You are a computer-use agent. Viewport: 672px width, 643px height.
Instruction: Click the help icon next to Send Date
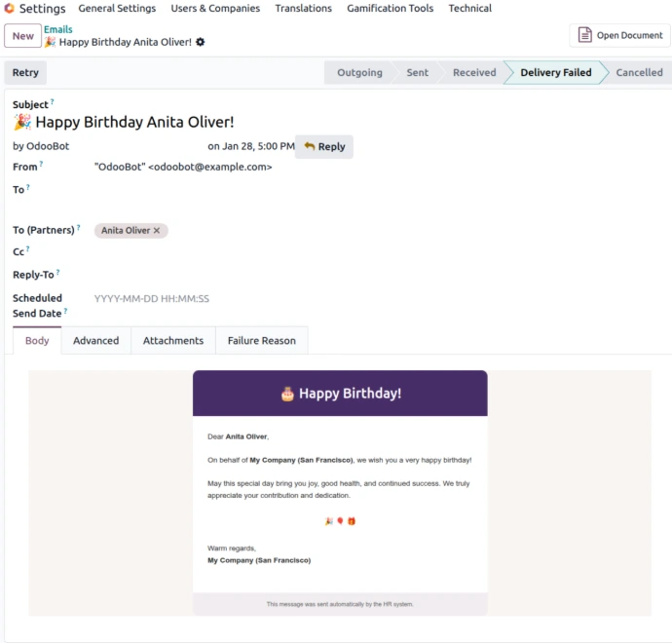coord(66,311)
